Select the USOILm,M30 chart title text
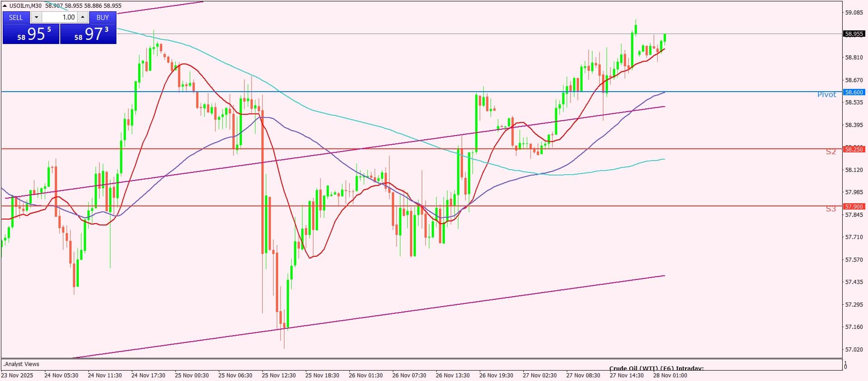 coord(25,6)
